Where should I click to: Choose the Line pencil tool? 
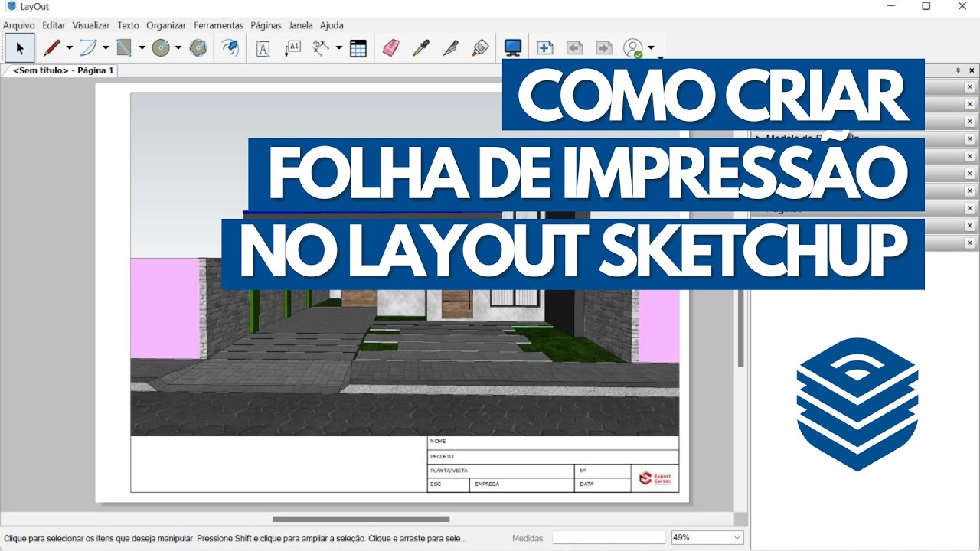(x=51, y=48)
